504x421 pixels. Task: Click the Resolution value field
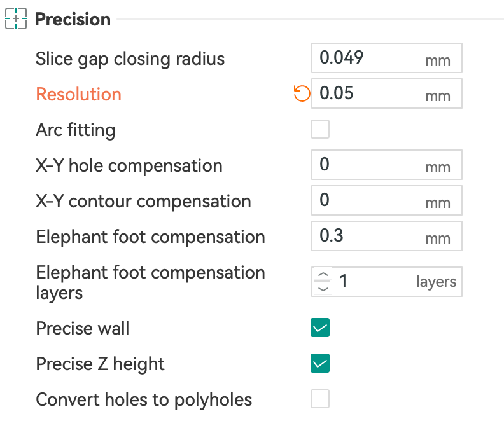click(x=369, y=94)
